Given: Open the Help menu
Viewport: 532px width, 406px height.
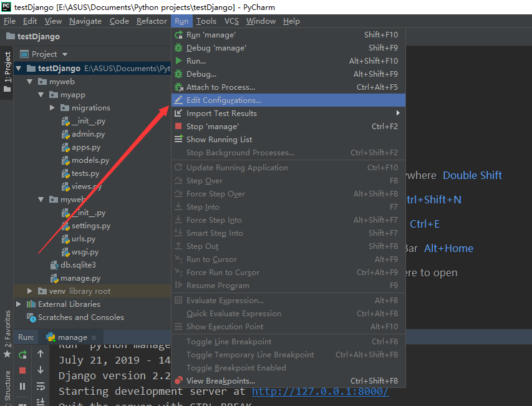Looking at the screenshot, I should click(x=291, y=21).
